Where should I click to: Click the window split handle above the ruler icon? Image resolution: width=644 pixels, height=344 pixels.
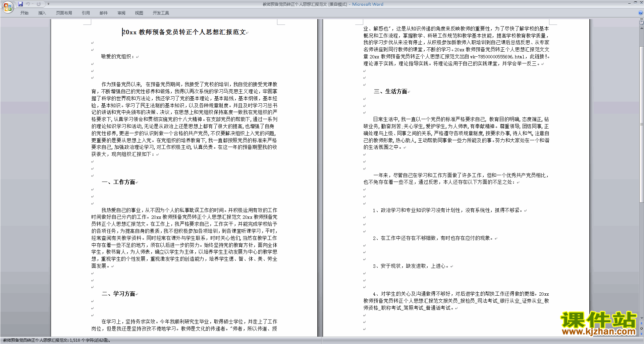[642, 19]
